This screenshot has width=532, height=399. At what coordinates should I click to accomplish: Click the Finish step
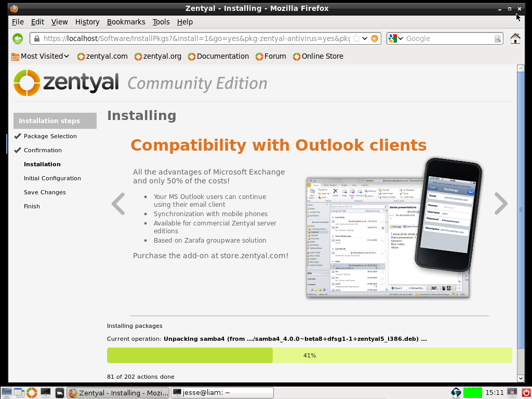click(x=32, y=206)
